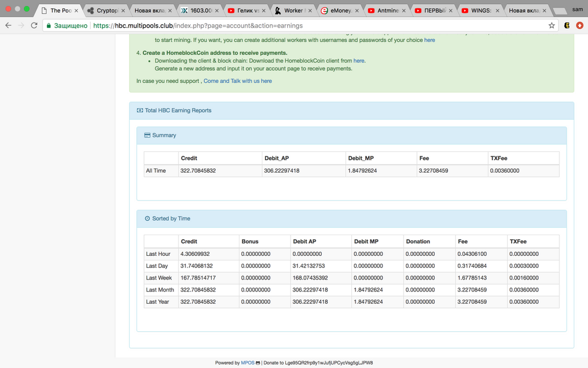Reload the page with the refresh icon
This screenshot has width=588, height=368.
pyautogui.click(x=34, y=25)
